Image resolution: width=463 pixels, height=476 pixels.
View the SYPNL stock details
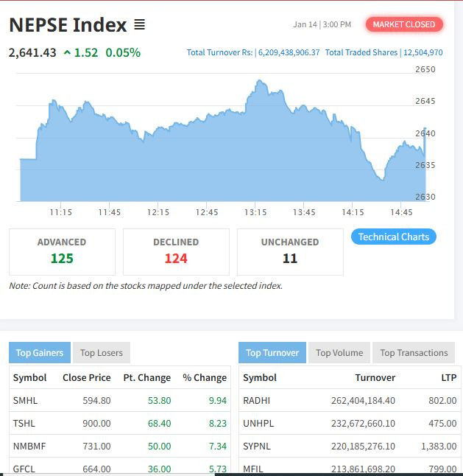(x=257, y=446)
